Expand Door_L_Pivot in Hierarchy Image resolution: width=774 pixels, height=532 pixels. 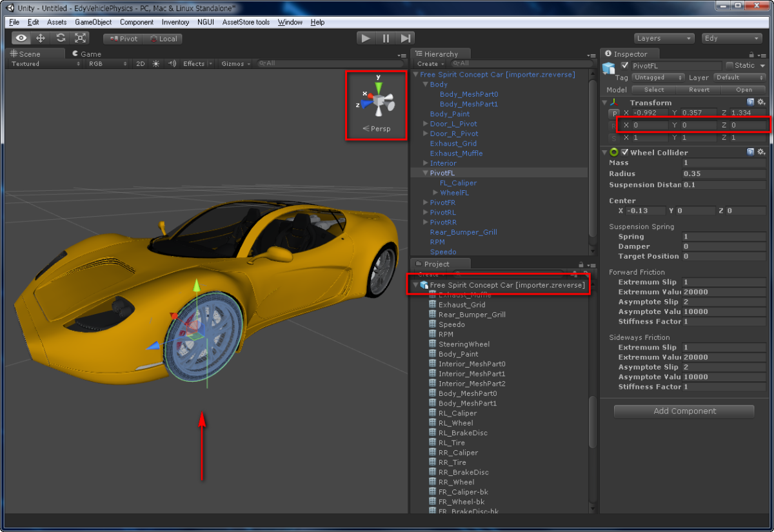[x=426, y=124]
